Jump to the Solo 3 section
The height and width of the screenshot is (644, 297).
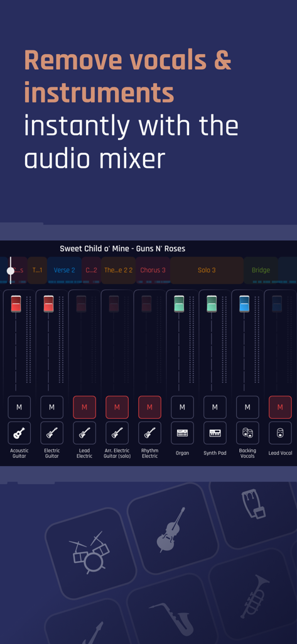[207, 270]
